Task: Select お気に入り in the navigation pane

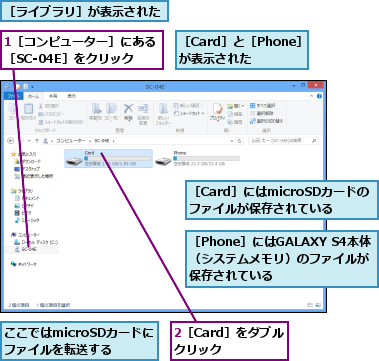Action: (23, 154)
